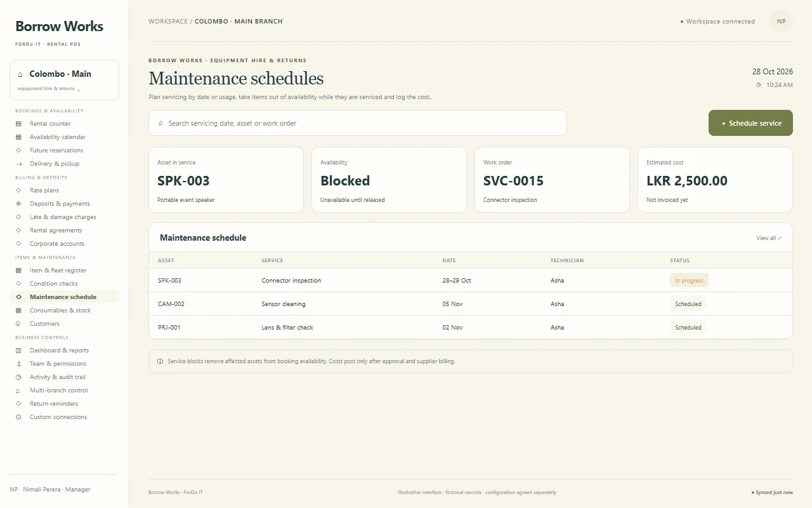812x508 pixels.
Task: Click the Scheduled badge for CAM-002
Action: point(688,304)
